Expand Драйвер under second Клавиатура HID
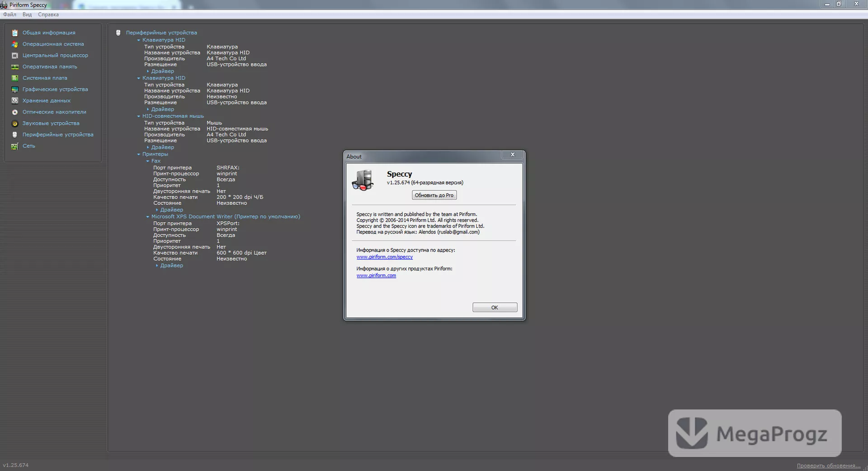Screen dimensions: 868x471 coord(148,109)
